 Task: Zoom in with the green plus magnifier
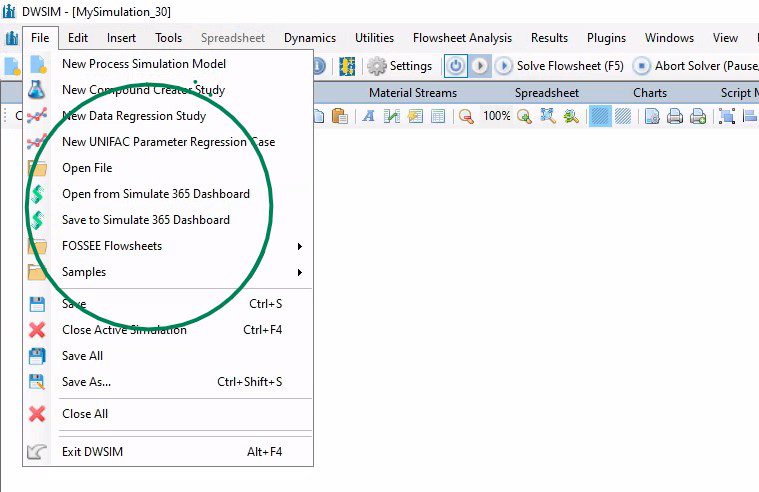click(x=524, y=116)
